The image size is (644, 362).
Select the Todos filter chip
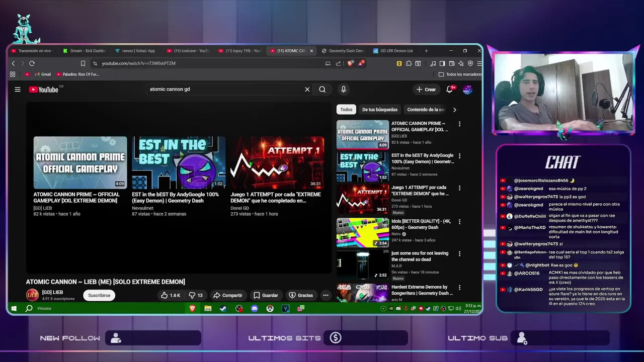pos(346,110)
